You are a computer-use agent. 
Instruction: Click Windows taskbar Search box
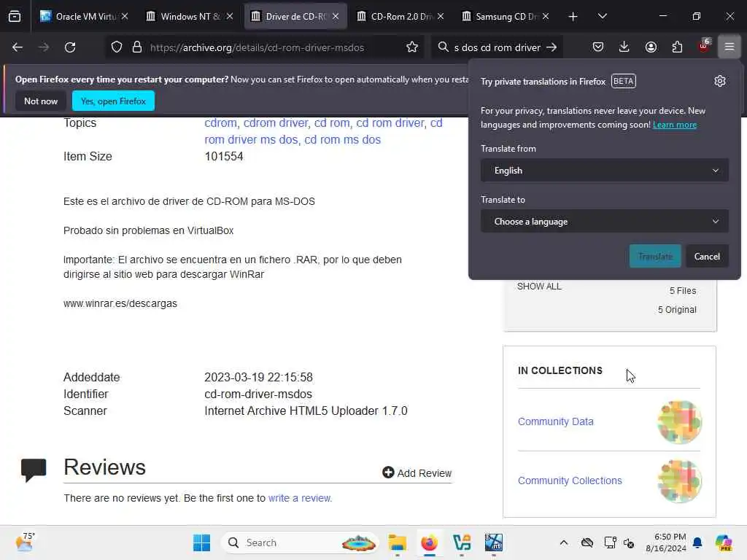300,542
